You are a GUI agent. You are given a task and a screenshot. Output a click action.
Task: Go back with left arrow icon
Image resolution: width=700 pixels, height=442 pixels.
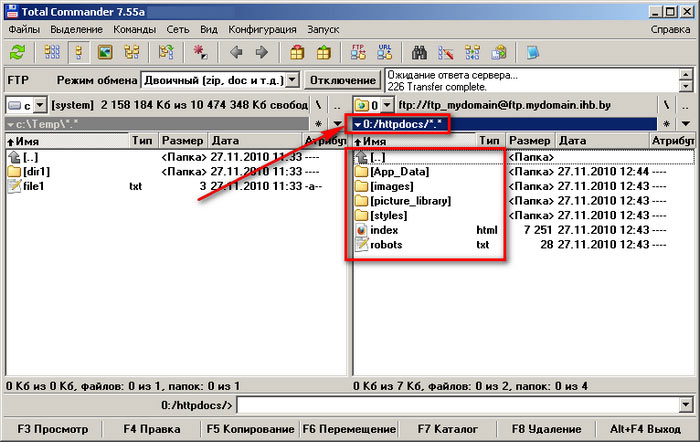pos(236,53)
